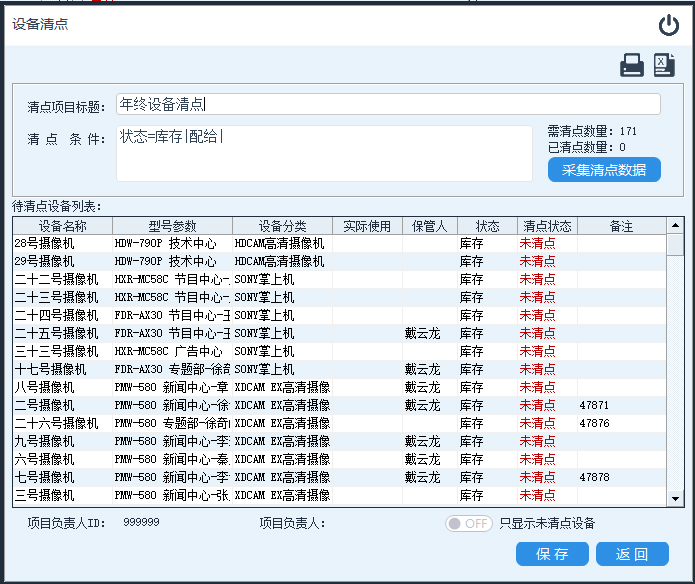Click inside the 清点条件 text area
This screenshot has width=695, height=584.
(x=324, y=153)
